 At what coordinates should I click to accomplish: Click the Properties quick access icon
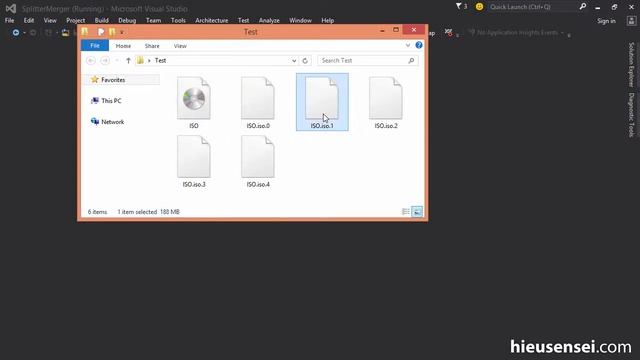[101, 32]
